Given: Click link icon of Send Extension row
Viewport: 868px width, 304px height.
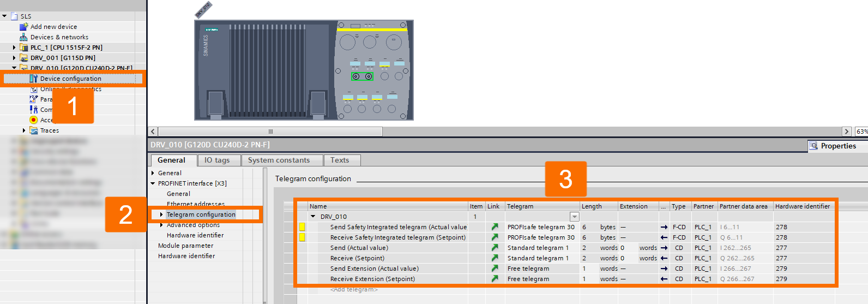Looking at the screenshot, I should [x=495, y=269].
